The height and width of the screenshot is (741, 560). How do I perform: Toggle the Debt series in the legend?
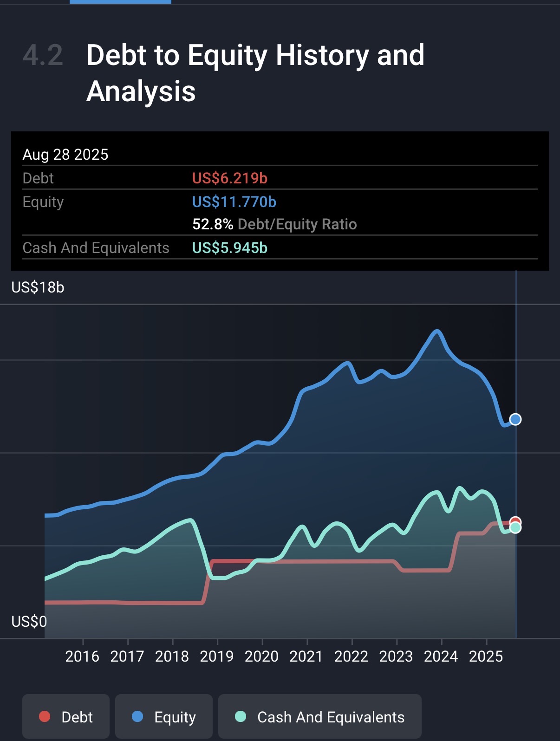pyautogui.click(x=66, y=717)
